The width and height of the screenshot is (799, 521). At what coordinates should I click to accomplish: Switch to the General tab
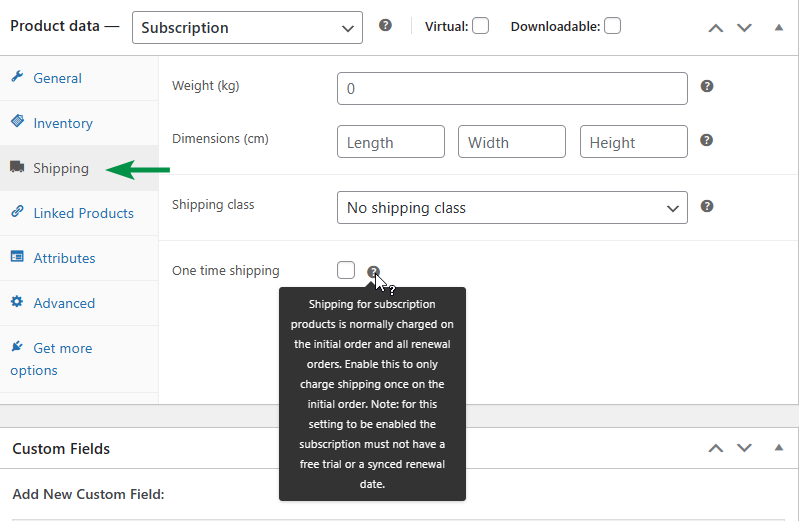point(57,78)
